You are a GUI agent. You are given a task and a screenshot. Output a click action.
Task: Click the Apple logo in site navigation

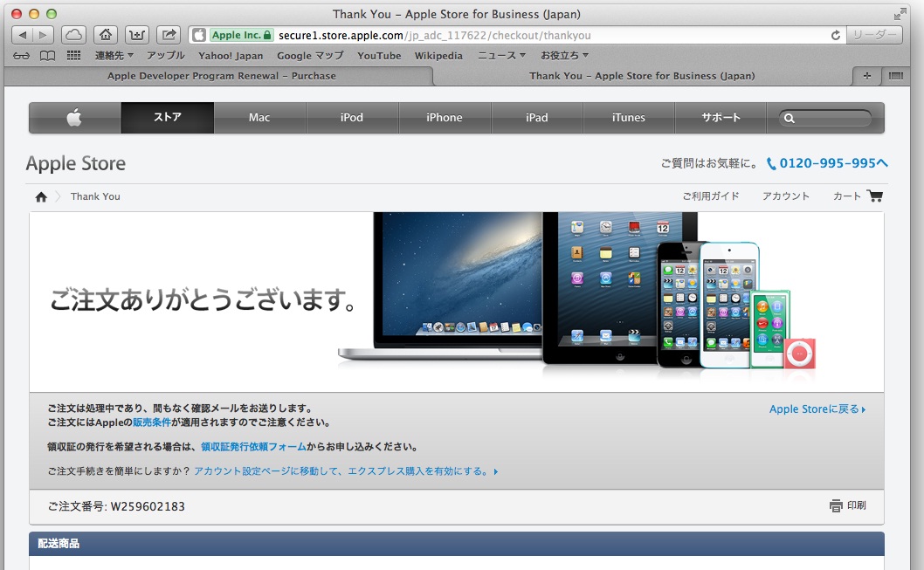click(x=74, y=118)
